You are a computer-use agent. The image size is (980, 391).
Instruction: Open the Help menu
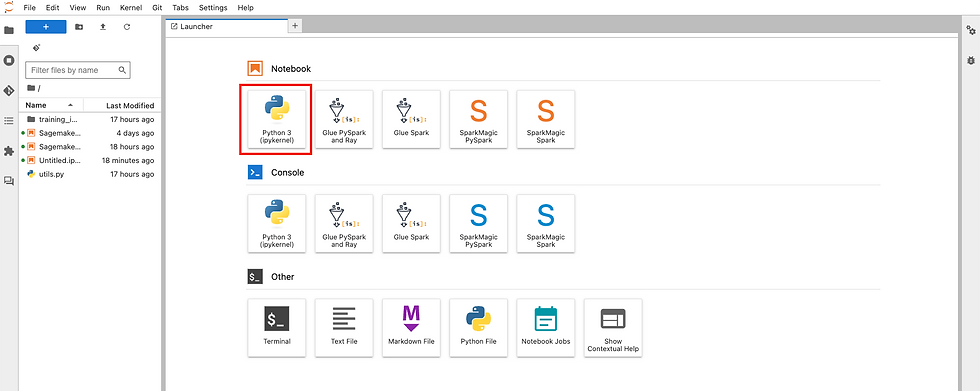tap(246, 7)
